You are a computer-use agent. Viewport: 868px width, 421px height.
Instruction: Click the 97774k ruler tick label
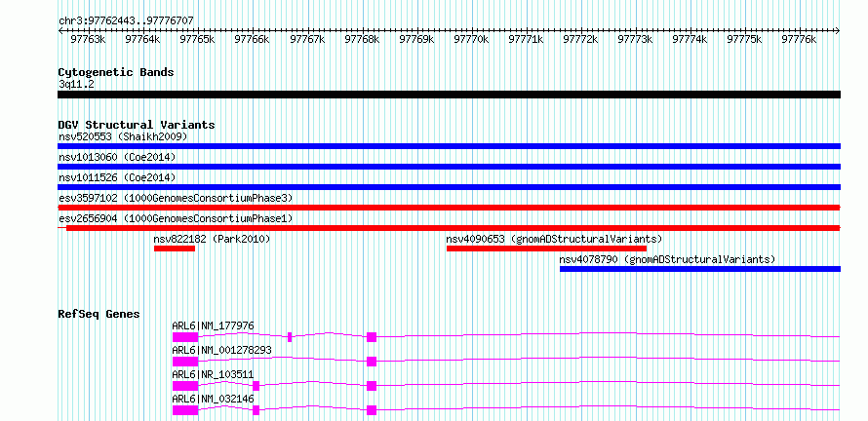tap(690, 39)
